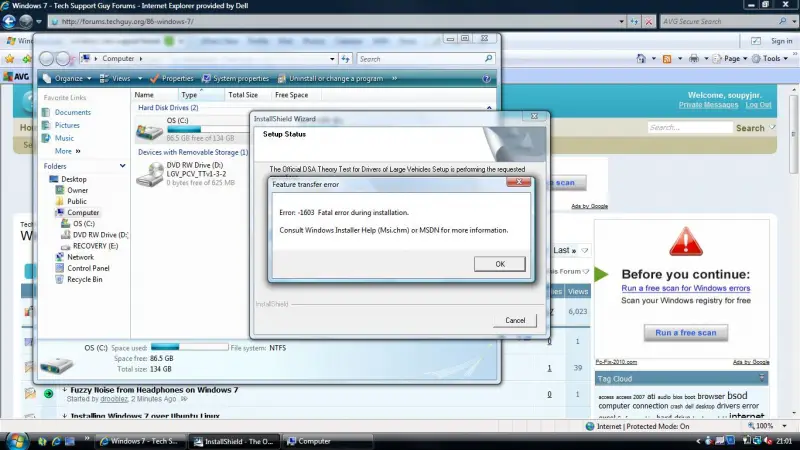Open the Explorer help icon

point(486,79)
